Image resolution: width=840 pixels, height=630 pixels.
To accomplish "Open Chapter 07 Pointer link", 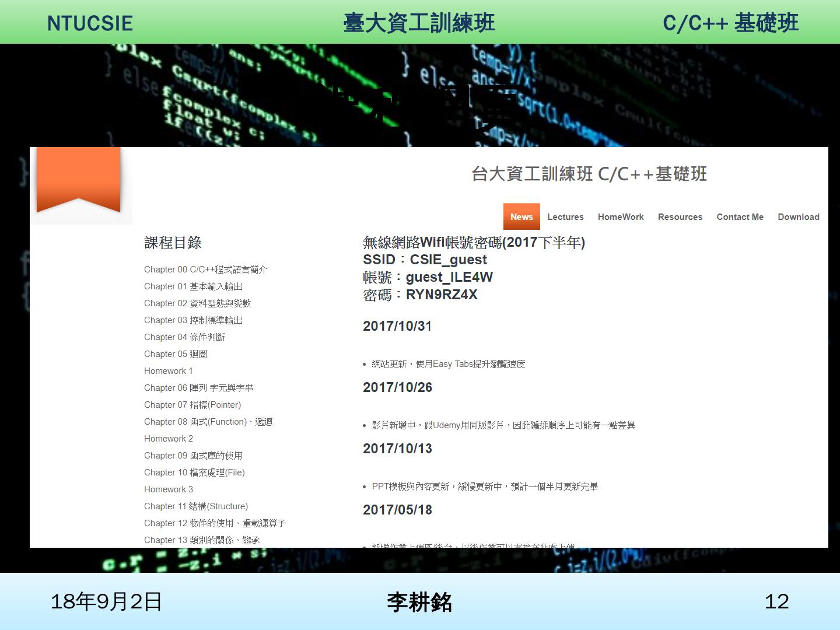I will tap(192, 405).
